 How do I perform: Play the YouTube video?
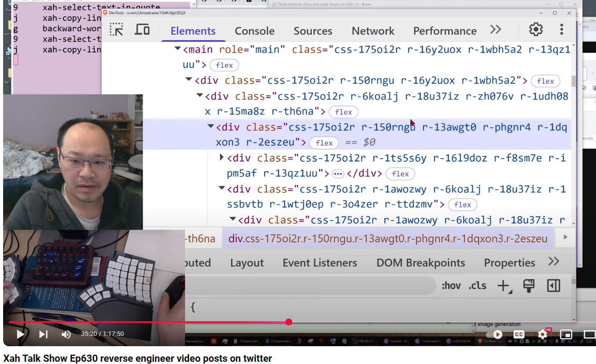click(x=20, y=334)
